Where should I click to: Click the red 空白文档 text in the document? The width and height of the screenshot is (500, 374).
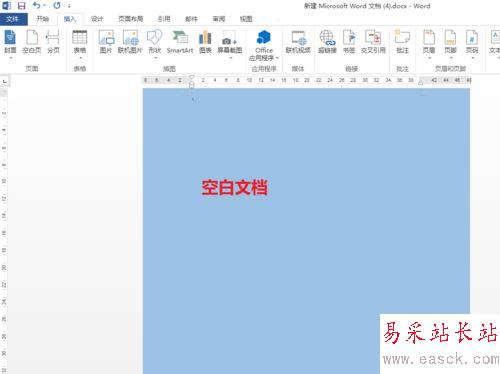tap(235, 187)
